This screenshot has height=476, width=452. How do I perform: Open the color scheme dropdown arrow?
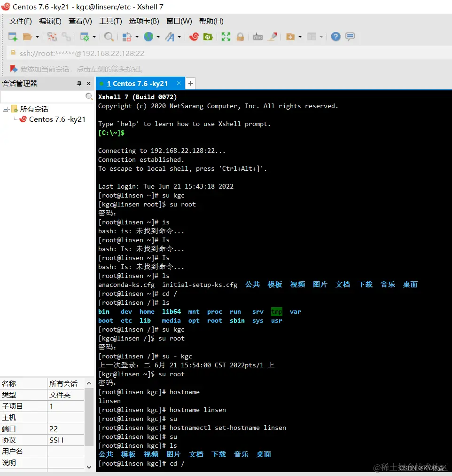pos(137,37)
